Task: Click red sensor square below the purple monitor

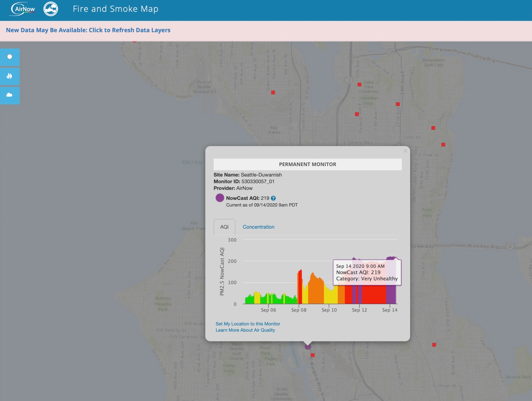Action: point(313,355)
